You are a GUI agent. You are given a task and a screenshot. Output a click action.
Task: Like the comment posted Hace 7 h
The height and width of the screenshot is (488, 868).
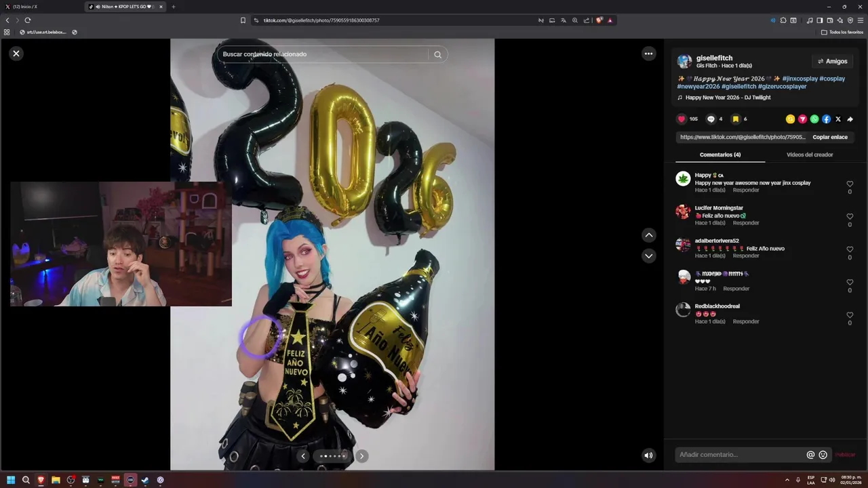point(850,283)
